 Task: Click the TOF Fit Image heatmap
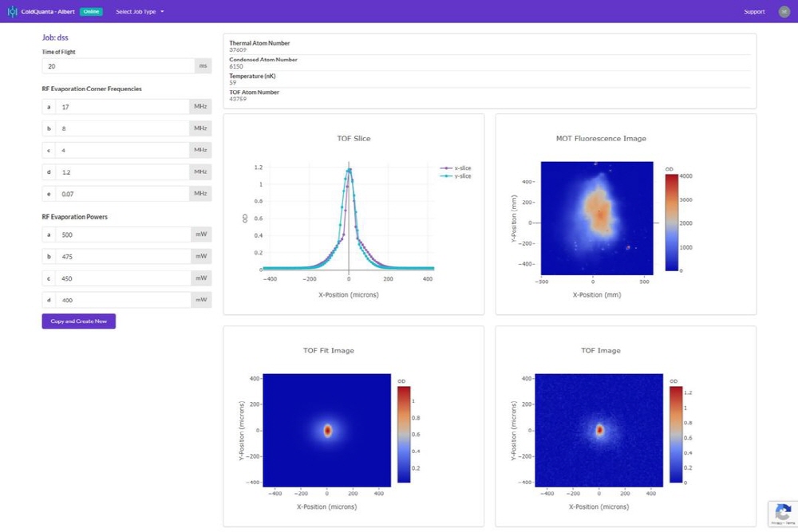(327, 429)
